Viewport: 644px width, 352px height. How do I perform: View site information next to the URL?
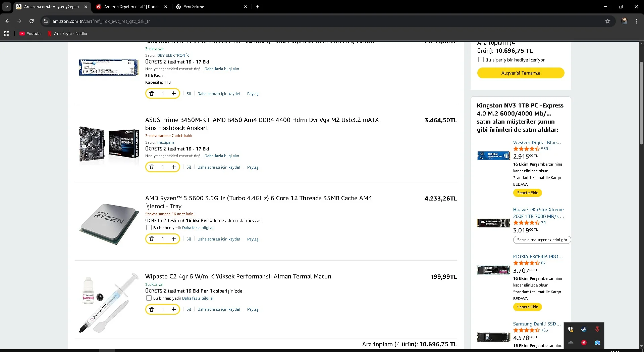[x=46, y=21]
